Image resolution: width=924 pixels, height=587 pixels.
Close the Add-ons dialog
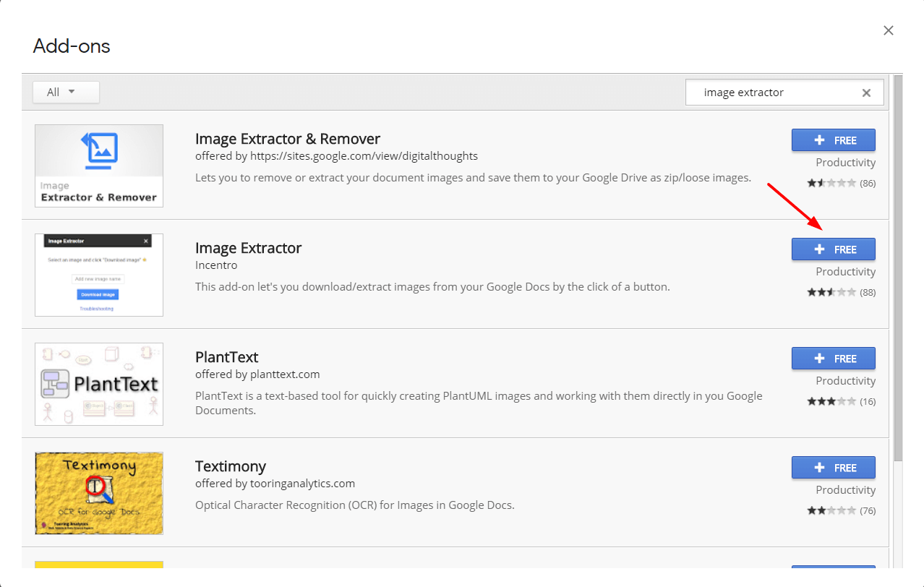pos(889,30)
